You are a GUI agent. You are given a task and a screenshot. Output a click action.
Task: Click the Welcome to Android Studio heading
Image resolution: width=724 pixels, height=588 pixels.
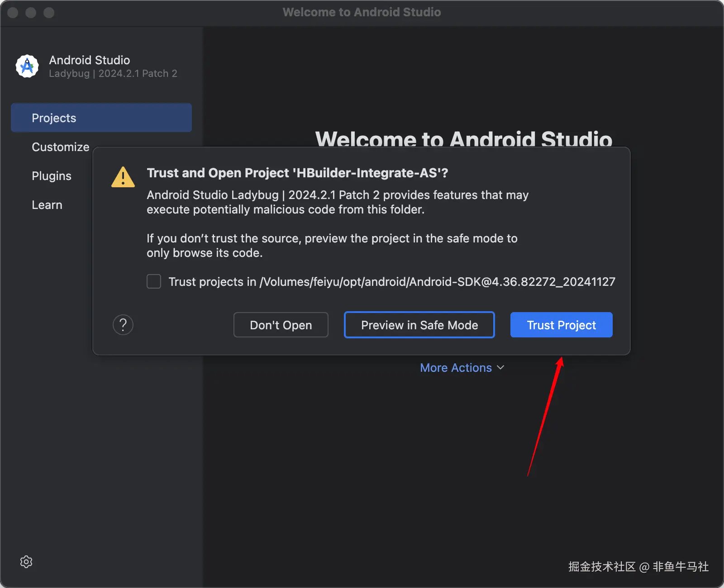pyautogui.click(x=464, y=138)
